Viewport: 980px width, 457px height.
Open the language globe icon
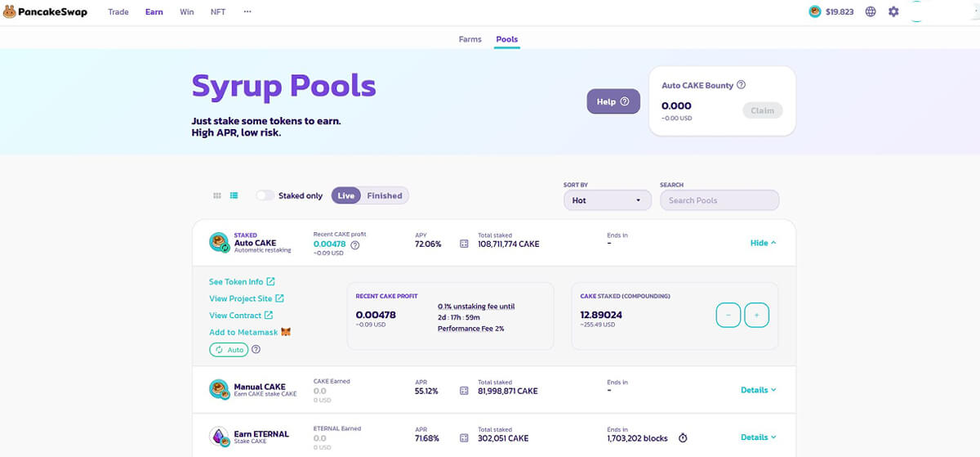tap(871, 11)
